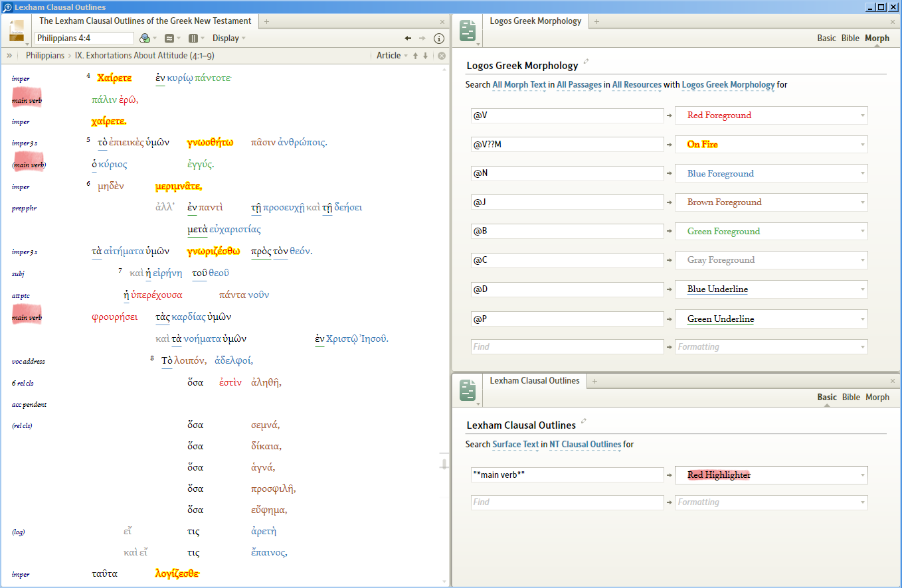Click the empty Find field in Logos Greek Morphology

(567, 347)
